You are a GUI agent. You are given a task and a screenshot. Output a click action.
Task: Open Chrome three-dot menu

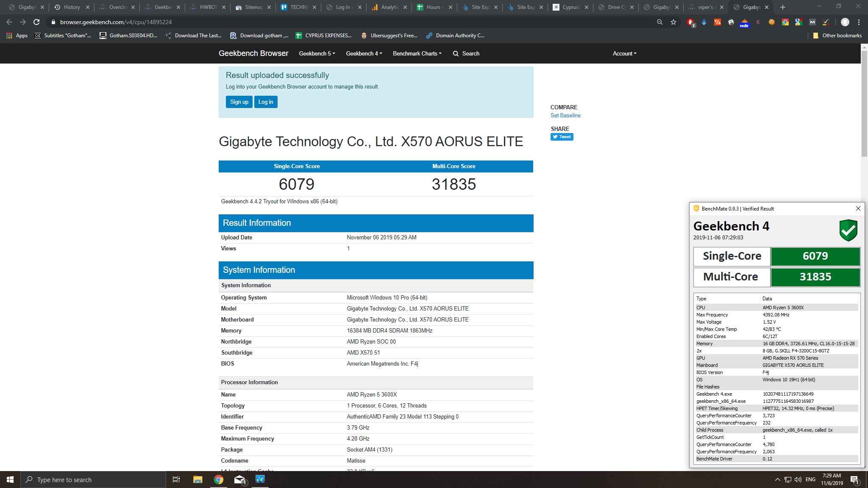point(859,22)
